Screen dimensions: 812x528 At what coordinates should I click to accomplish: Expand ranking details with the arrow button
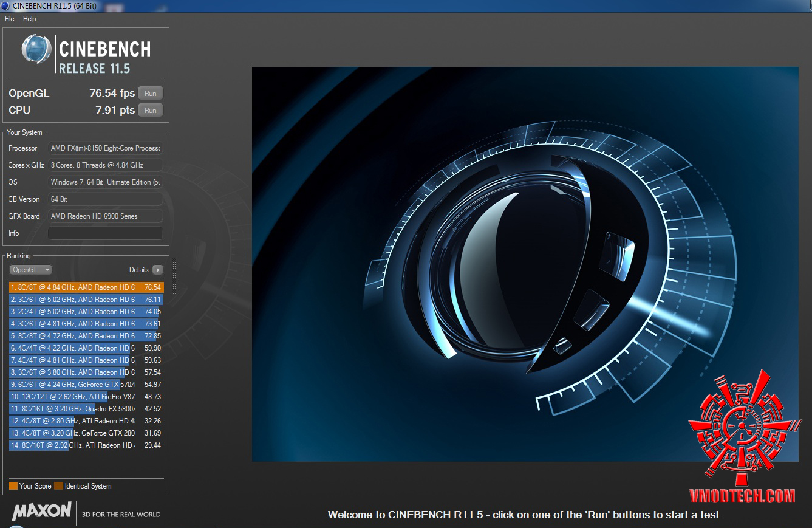158,270
